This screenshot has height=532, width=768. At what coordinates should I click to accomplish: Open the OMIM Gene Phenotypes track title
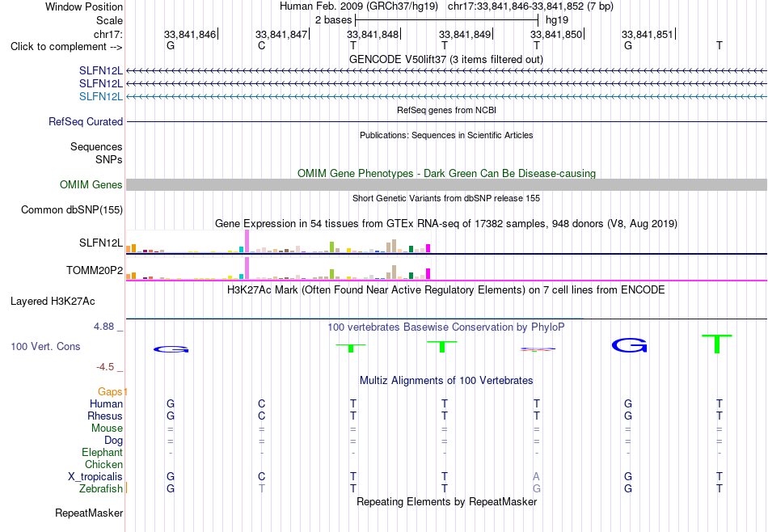point(446,173)
